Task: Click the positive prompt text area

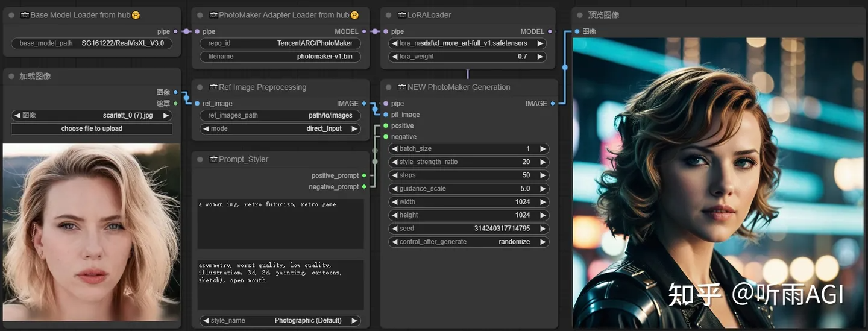Action: coord(281,224)
